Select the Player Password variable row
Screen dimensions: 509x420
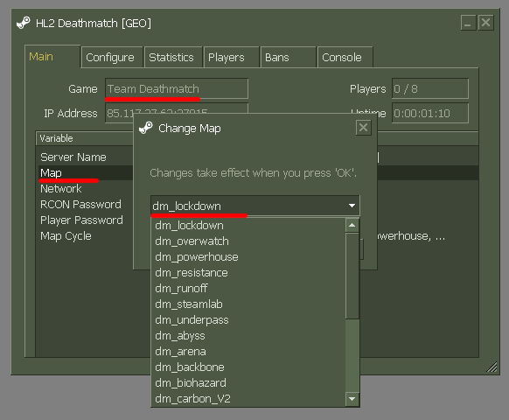pos(86,220)
